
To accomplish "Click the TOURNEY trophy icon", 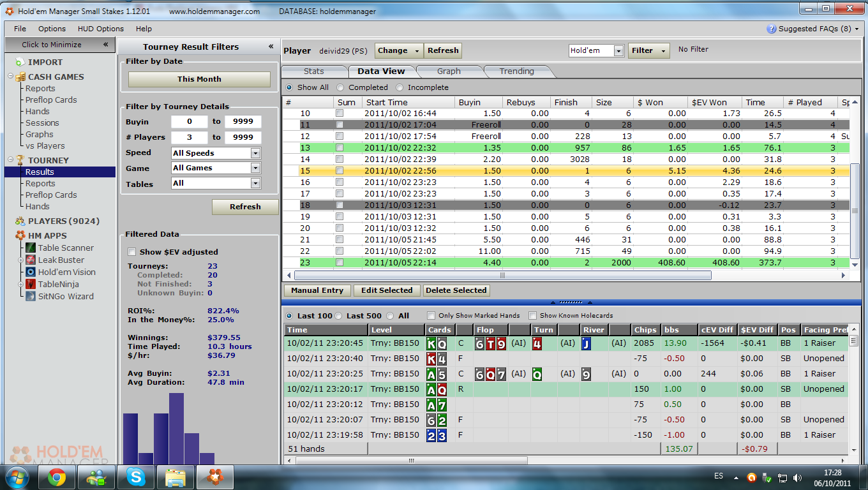I will pyautogui.click(x=19, y=160).
